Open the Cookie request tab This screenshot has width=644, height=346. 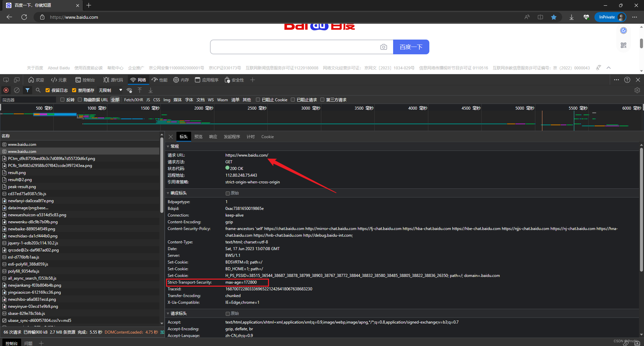click(267, 137)
